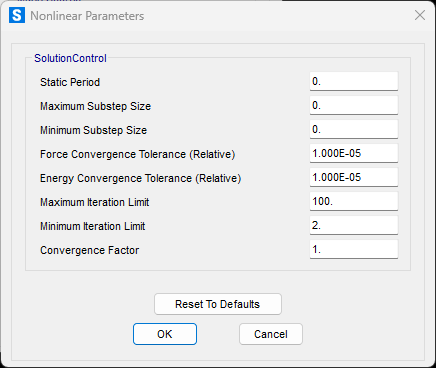This screenshot has height=368, width=436.
Task: Click the Minimum Substep Size field
Action: tap(354, 129)
